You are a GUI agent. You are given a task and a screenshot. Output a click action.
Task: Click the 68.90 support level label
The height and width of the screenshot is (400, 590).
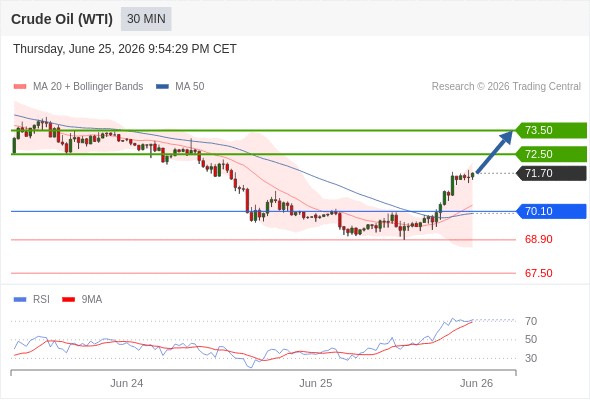tap(538, 239)
